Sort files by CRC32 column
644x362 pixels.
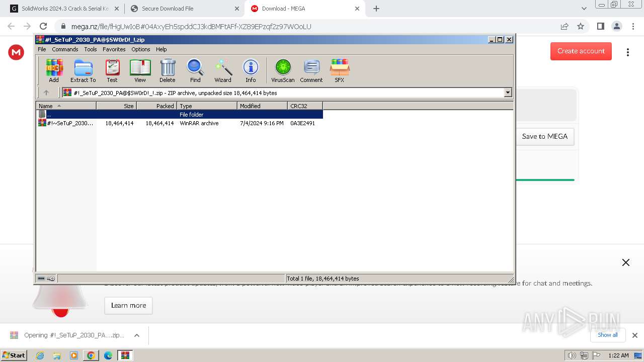(305, 106)
